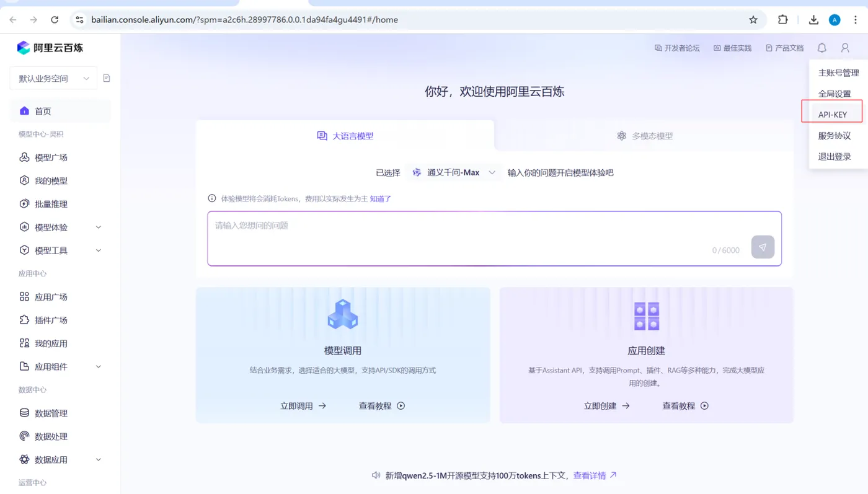The image size is (868, 494).
Task: Expand the 数据应用 submenu chevron
Action: [99, 460]
